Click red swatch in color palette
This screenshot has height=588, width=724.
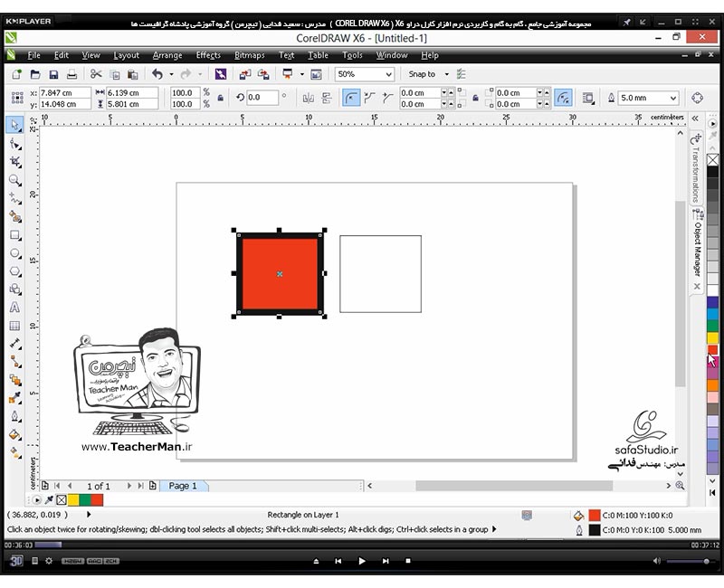click(x=712, y=350)
